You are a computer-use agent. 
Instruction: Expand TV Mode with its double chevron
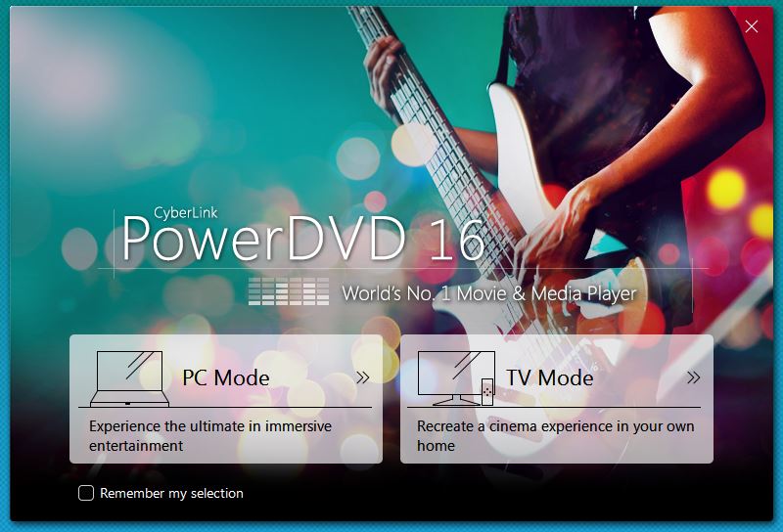click(x=693, y=377)
